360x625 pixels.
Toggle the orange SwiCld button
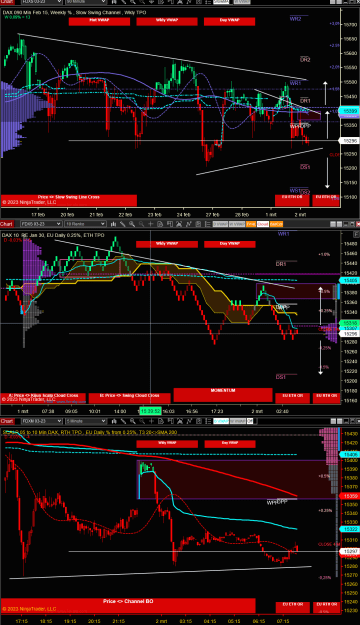pyautogui.click(x=276, y=224)
